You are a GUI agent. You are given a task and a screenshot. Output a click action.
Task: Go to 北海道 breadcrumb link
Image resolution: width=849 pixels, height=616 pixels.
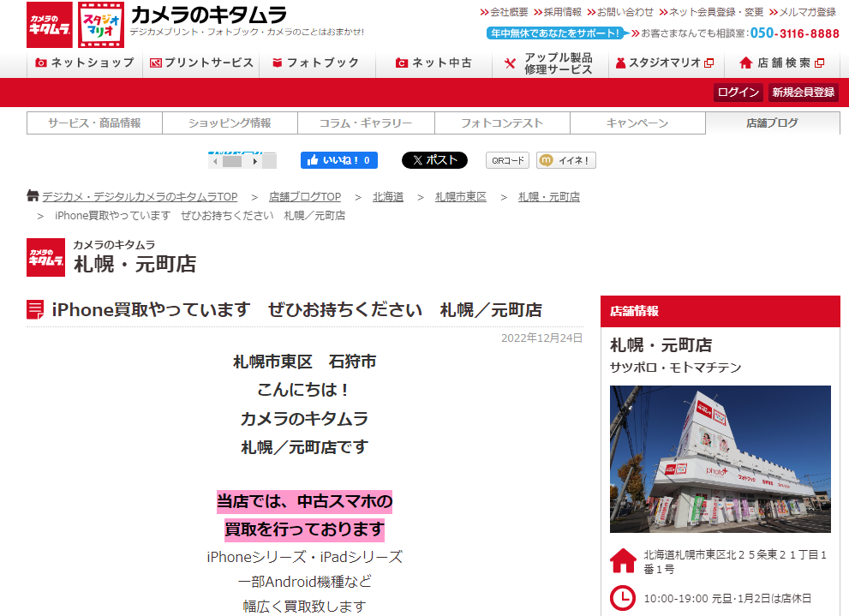pos(388,197)
